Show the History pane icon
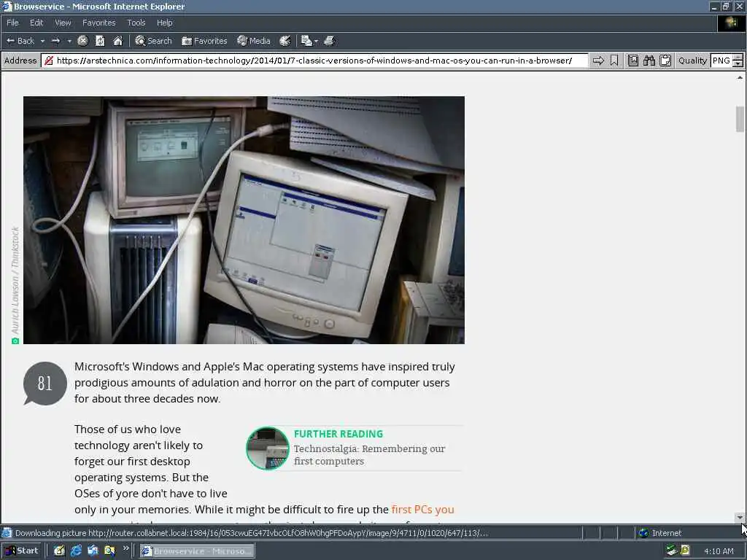Screen dimensions: 747x560 [285, 41]
